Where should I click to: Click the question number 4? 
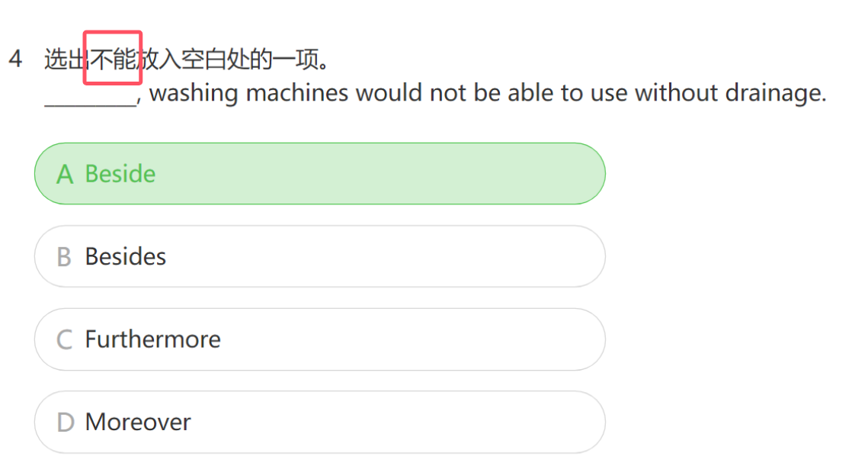point(15,59)
